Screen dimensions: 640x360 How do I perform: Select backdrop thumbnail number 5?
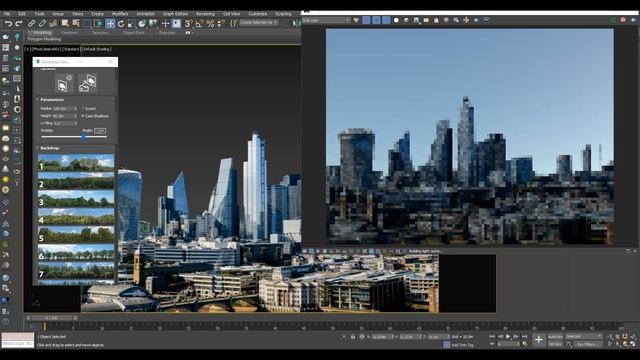click(76, 235)
